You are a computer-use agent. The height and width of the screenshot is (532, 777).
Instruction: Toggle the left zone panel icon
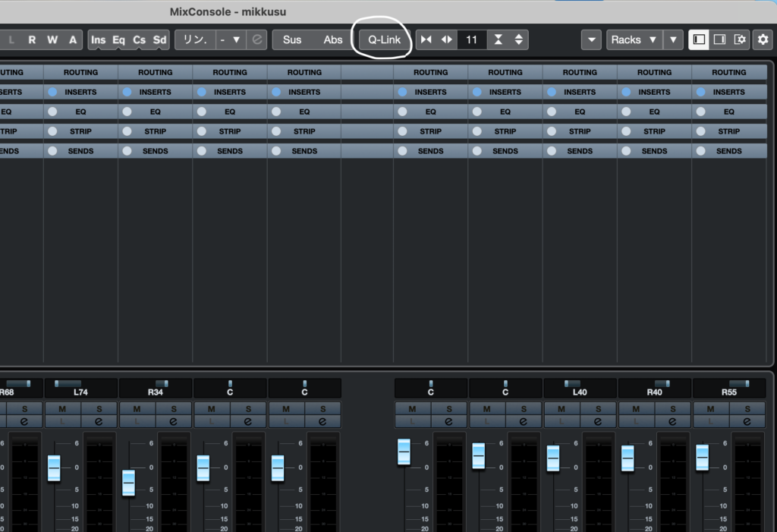pyautogui.click(x=699, y=39)
